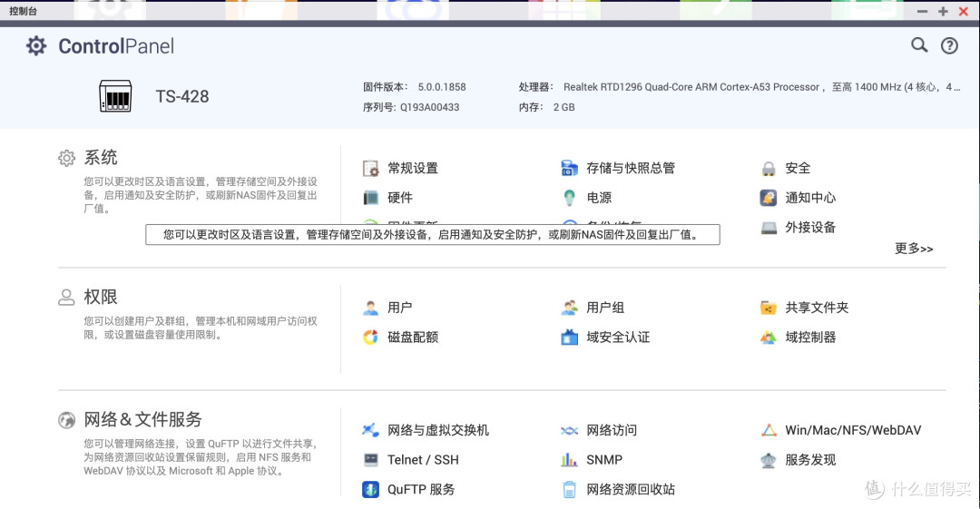The width and height of the screenshot is (980, 509).
Task: Click the Telnet / SSH text link
Action: 423,460
